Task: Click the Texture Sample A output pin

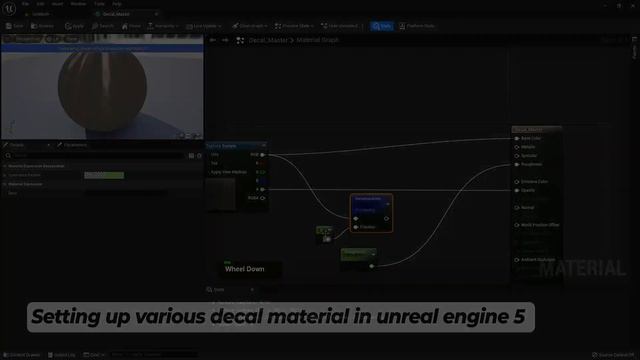Action: click(x=262, y=189)
